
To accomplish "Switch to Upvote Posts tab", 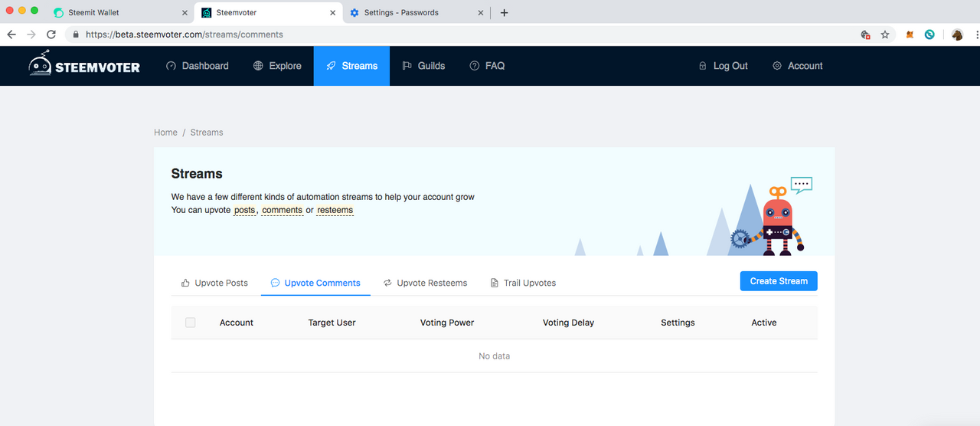I will click(x=214, y=283).
